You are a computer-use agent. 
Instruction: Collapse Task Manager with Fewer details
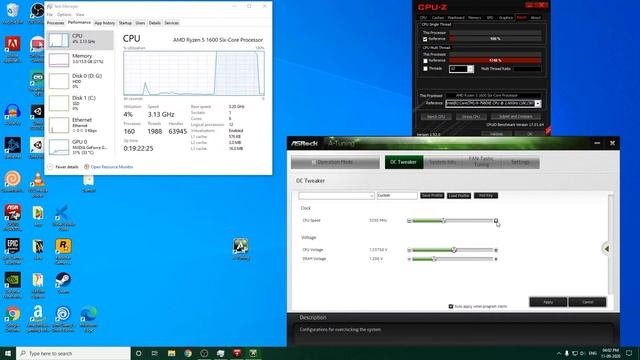click(63, 167)
